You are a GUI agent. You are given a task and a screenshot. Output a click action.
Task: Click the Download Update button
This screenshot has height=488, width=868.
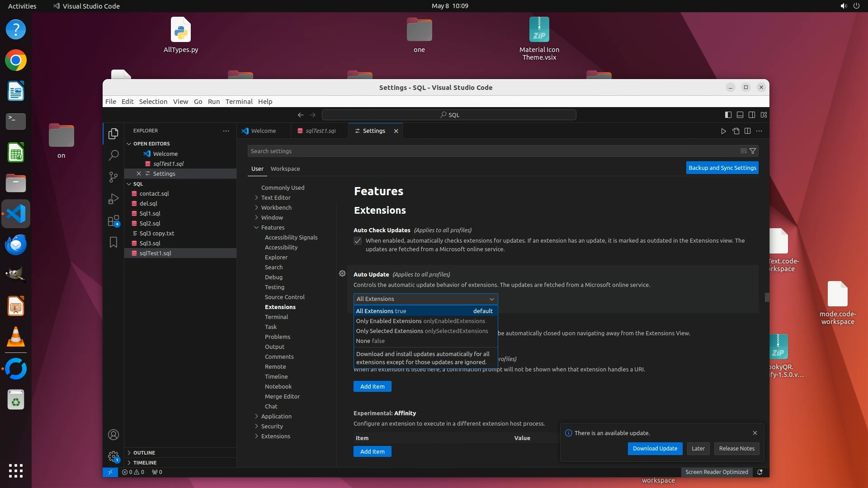(x=655, y=449)
